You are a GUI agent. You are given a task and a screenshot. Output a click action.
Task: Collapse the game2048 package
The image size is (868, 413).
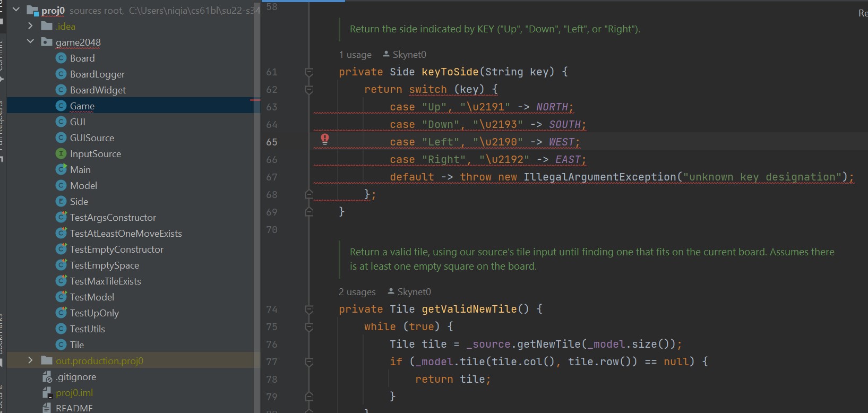(30, 42)
